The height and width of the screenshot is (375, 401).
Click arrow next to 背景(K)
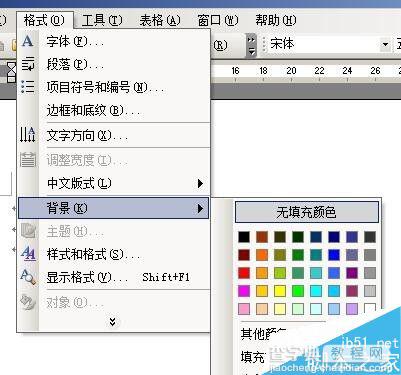click(x=200, y=209)
